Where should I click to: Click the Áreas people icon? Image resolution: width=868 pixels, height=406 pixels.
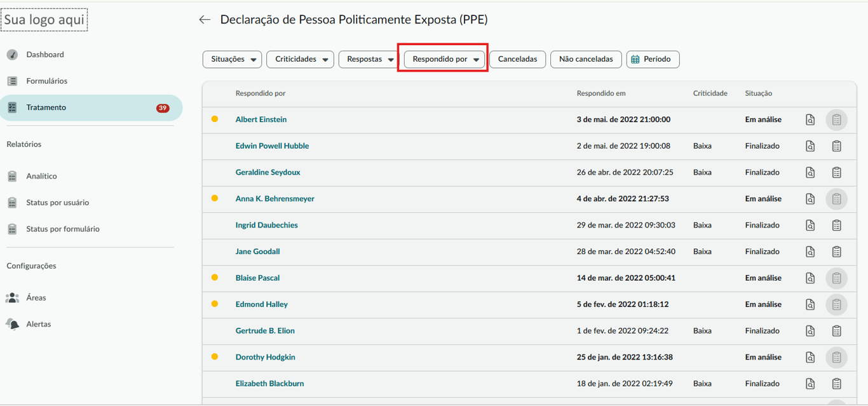[12, 297]
